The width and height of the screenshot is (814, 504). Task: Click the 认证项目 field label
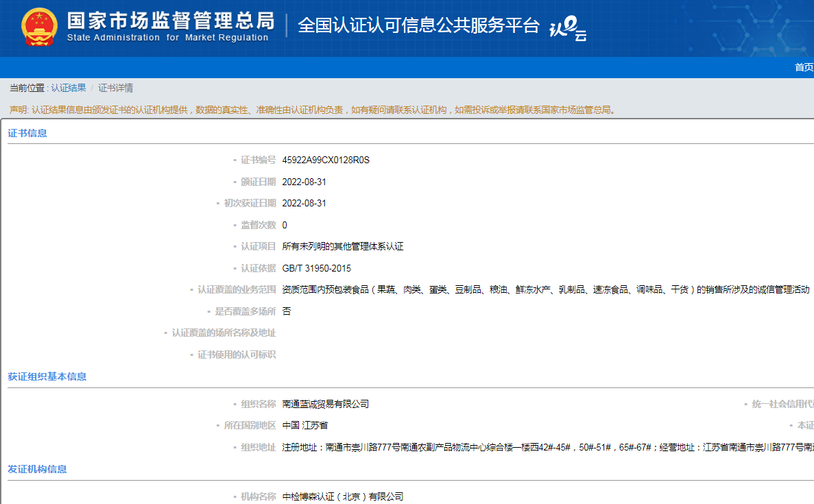[258, 247]
